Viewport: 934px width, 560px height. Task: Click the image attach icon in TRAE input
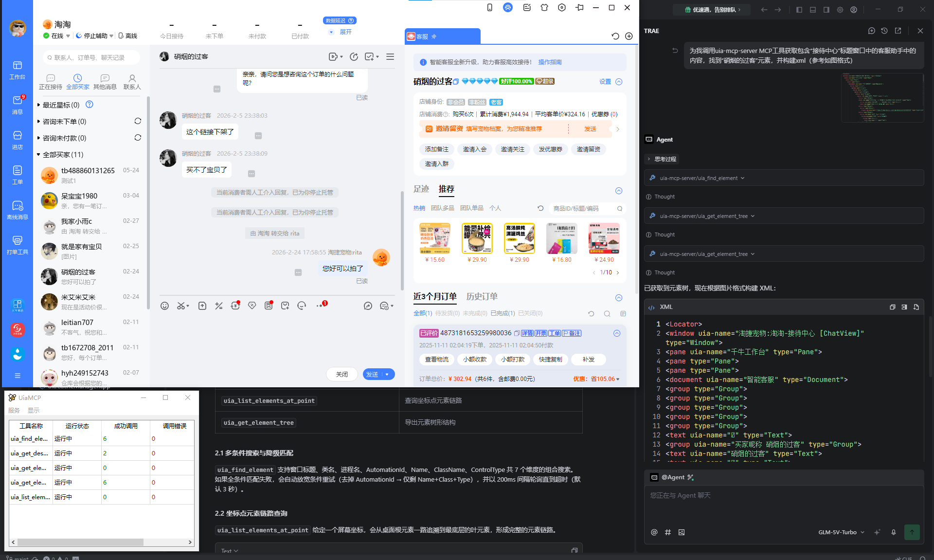tap(682, 532)
